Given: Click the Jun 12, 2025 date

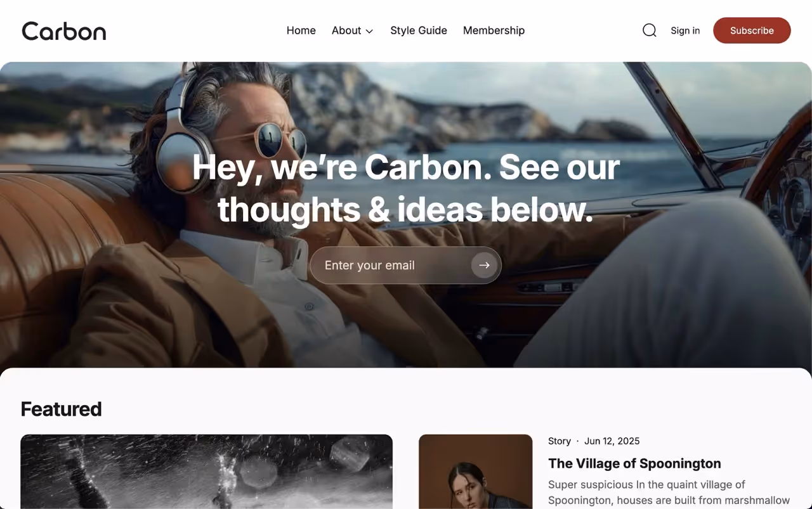Looking at the screenshot, I should (x=612, y=441).
